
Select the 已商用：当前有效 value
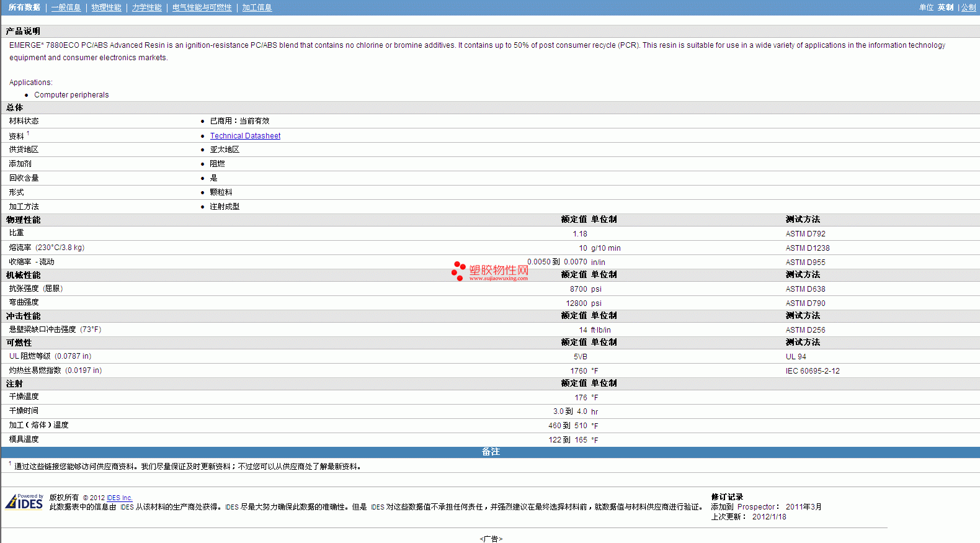(239, 121)
